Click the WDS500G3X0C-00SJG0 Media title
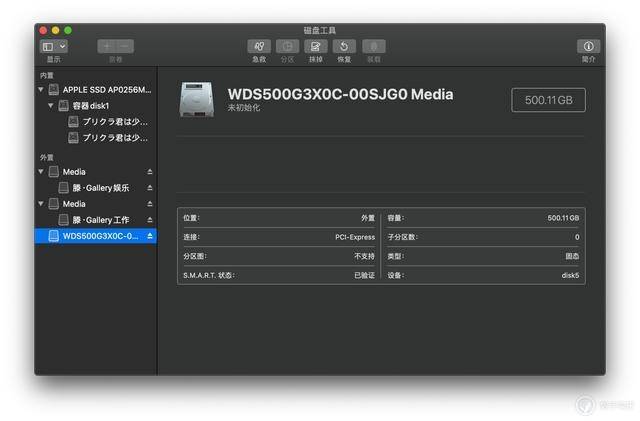640x421 pixels. point(340,94)
